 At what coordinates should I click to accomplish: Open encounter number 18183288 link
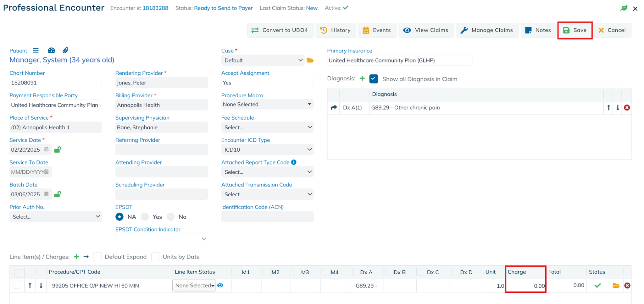click(x=155, y=8)
